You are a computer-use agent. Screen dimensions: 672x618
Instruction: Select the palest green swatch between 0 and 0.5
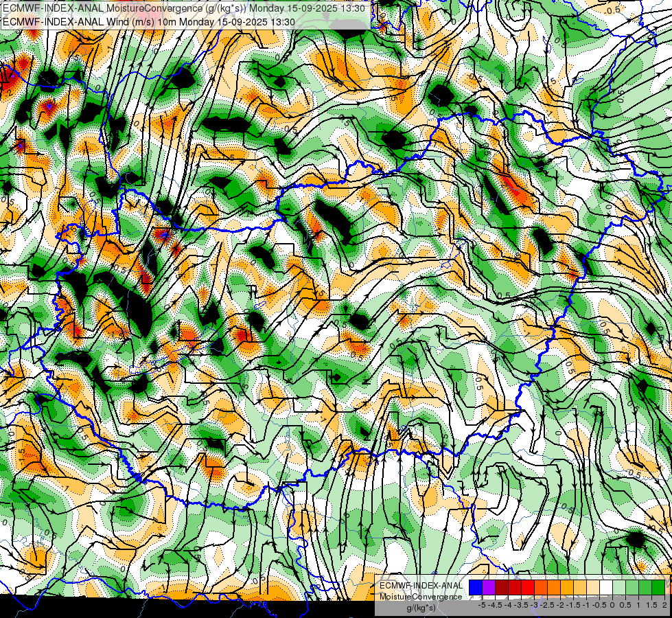point(619,588)
